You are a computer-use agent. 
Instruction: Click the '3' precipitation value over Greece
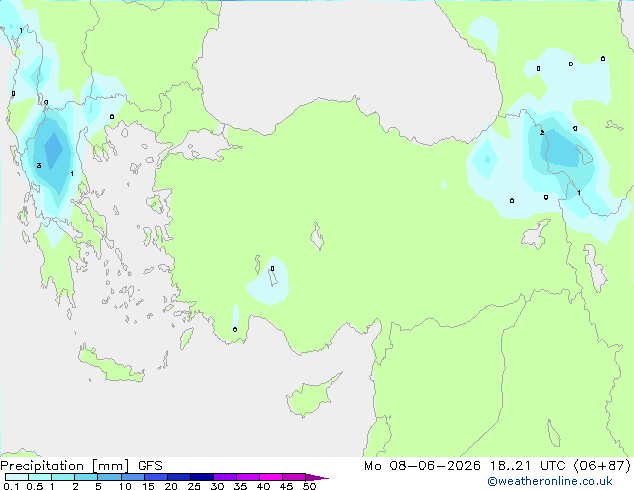[x=39, y=165]
